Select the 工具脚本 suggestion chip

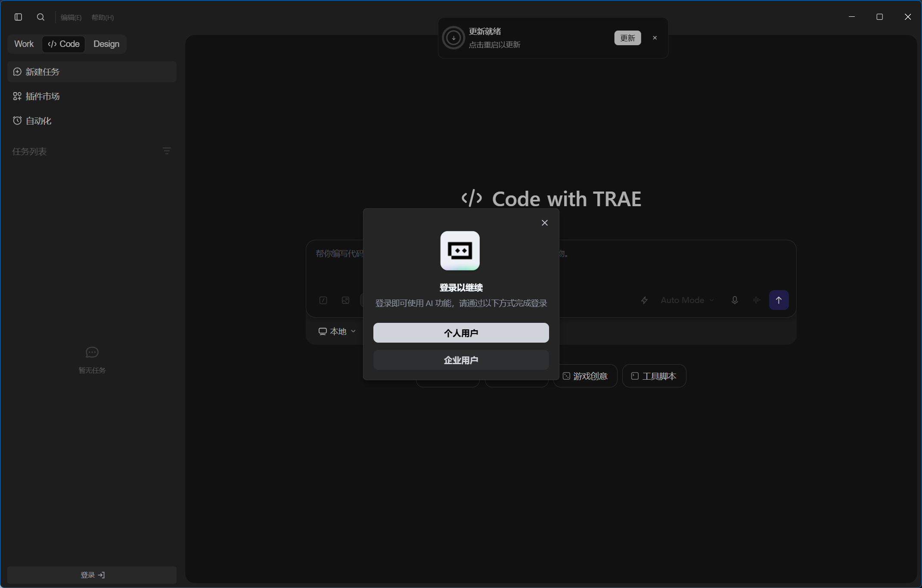[654, 376]
